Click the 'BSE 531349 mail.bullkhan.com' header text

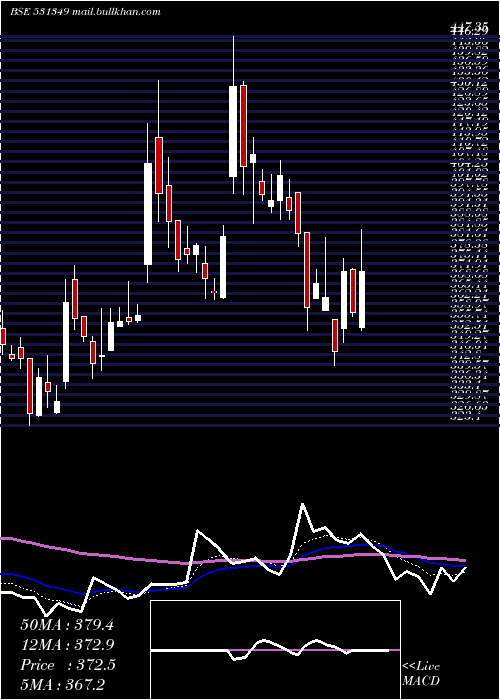[x=85, y=12]
